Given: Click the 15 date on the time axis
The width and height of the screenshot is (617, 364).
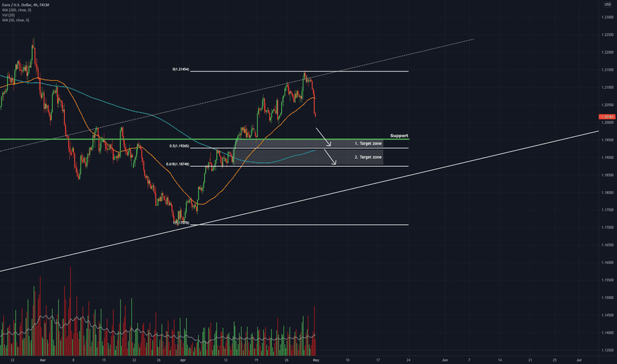Looking at the screenshot, I should point(104,360).
